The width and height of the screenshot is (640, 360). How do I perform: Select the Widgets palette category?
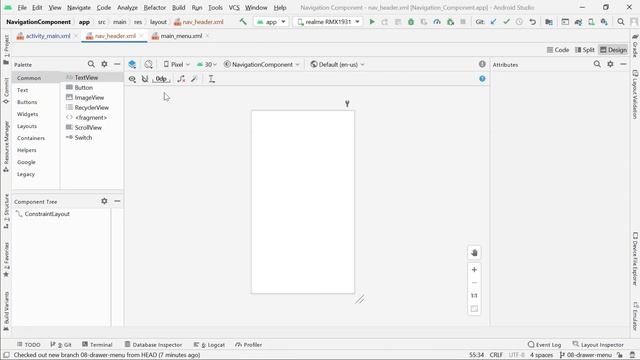point(27,114)
